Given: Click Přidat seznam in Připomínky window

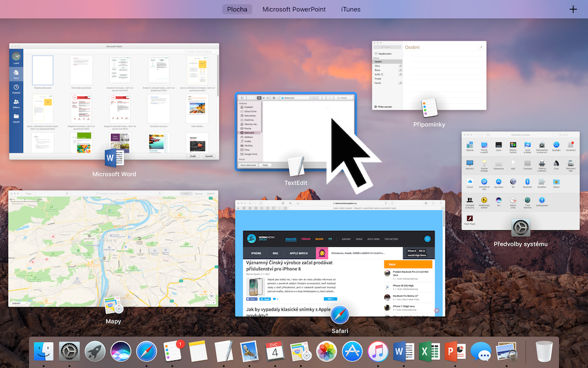Looking at the screenshot, I should coord(383,107).
